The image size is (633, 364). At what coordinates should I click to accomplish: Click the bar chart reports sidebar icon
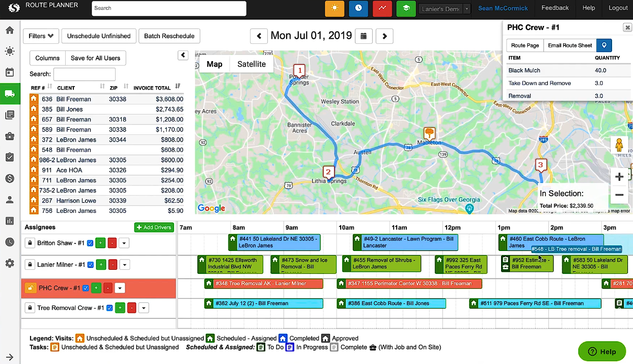point(10,221)
